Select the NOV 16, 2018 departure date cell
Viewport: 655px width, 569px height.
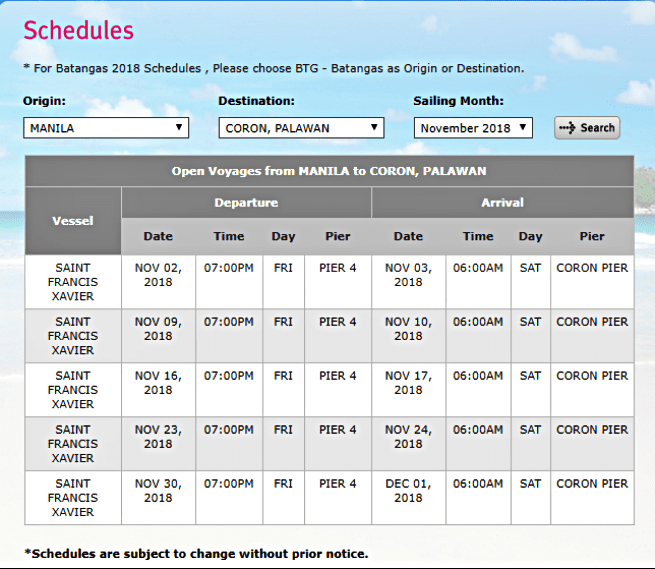(x=158, y=383)
